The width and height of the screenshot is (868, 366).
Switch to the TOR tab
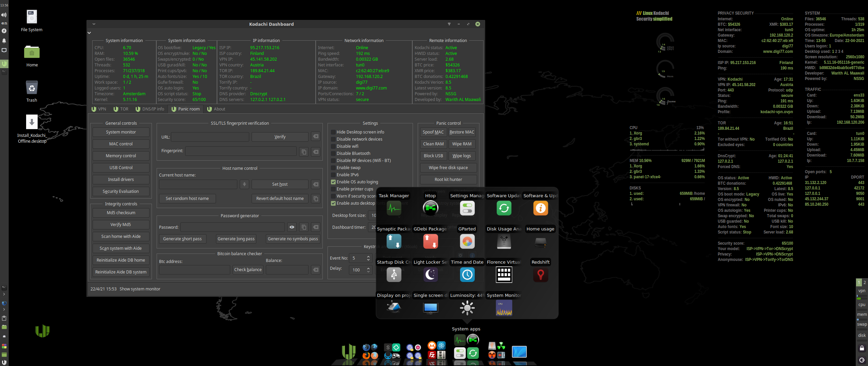(x=121, y=109)
